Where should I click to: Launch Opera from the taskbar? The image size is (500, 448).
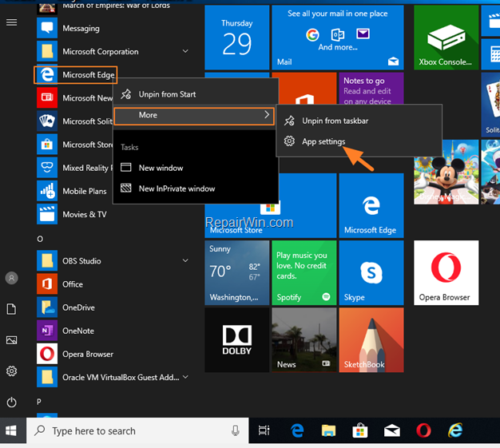coord(424,430)
